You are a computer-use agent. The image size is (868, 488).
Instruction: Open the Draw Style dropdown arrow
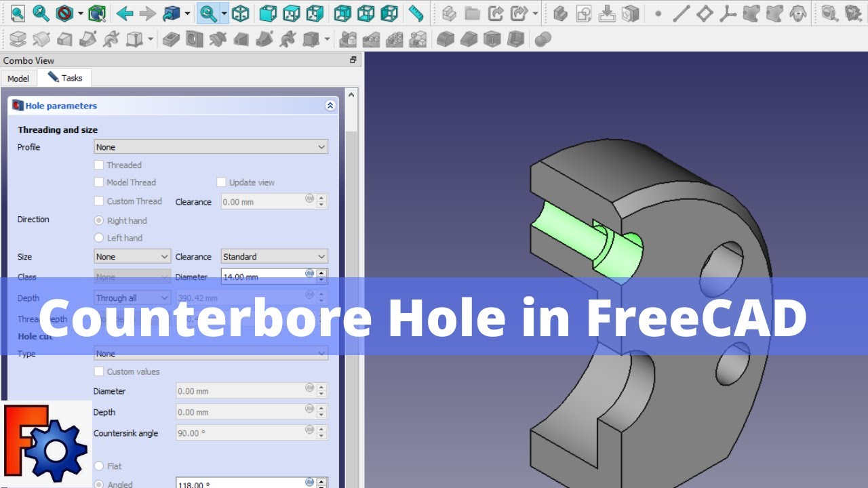[81, 13]
